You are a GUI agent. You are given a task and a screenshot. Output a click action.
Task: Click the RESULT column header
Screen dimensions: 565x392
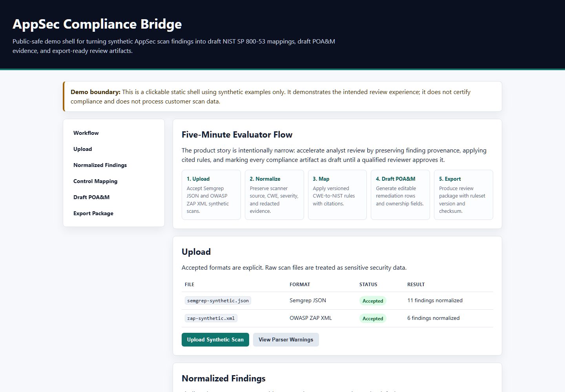tap(416, 285)
